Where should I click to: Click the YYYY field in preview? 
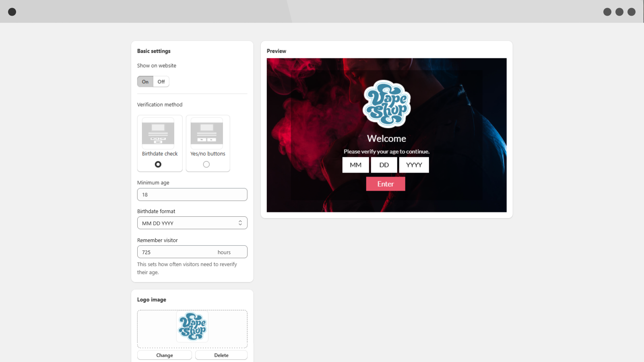414,165
